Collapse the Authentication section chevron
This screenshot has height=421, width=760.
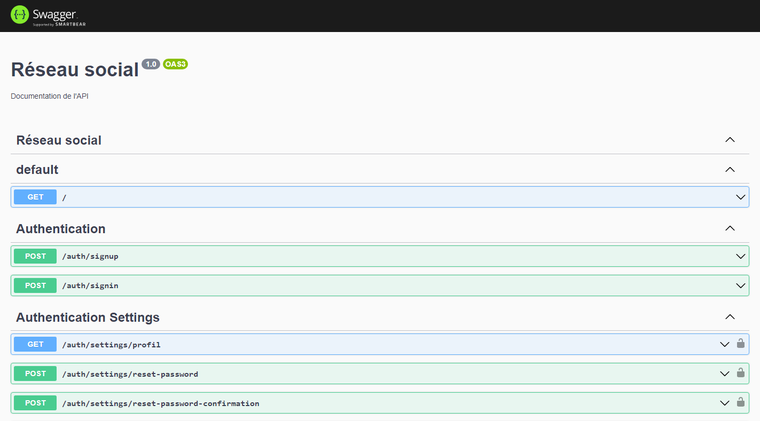pyautogui.click(x=730, y=229)
